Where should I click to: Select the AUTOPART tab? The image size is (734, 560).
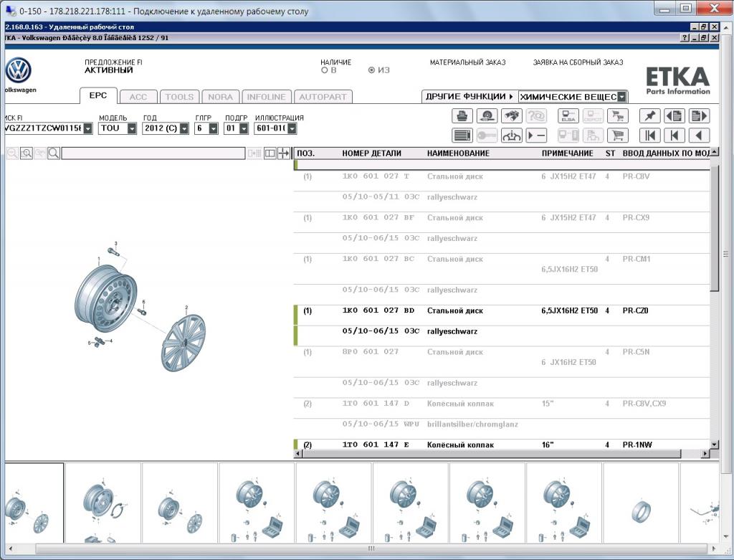pos(323,97)
